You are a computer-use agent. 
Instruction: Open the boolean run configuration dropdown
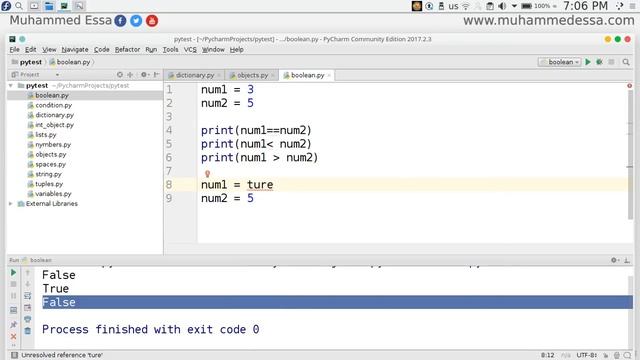pyautogui.click(x=560, y=62)
